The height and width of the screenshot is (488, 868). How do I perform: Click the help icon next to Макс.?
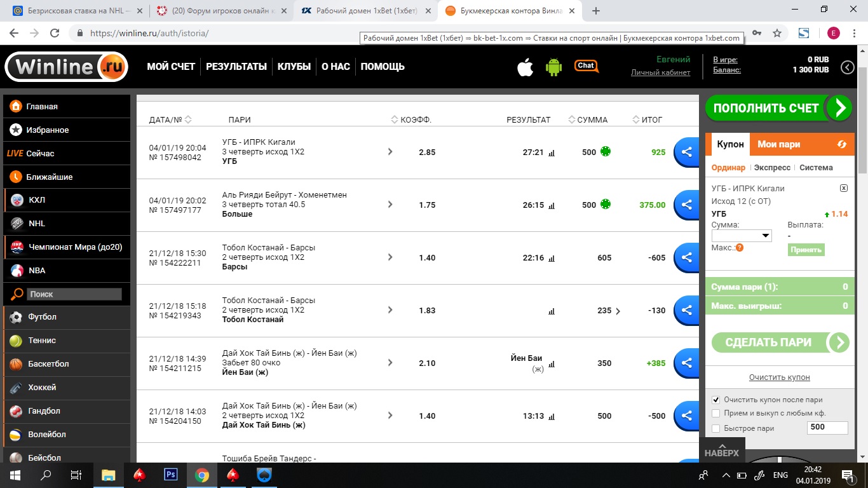click(x=740, y=247)
